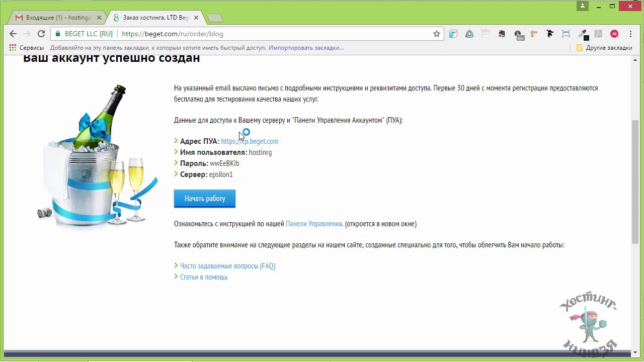Image resolution: width=644 pixels, height=362 pixels.
Task: Switch to the Gmail Входящие tab
Action: pos(58,18)
